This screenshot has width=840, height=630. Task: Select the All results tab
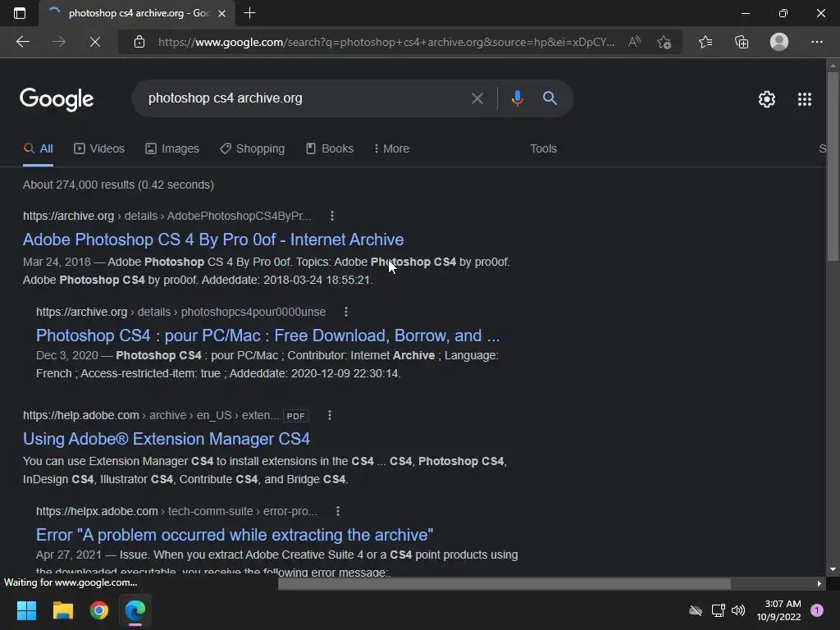pyautogui.click(x=38, y=148)
